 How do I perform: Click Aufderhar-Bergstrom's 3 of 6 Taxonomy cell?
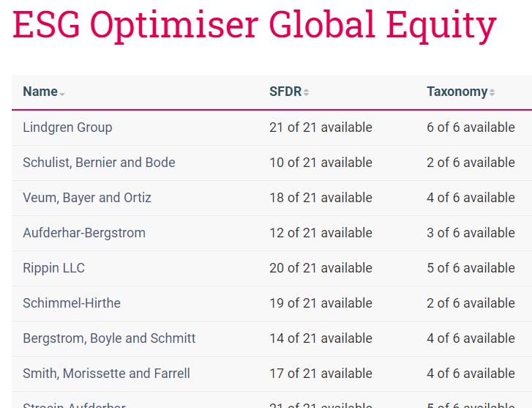point(471,233)
